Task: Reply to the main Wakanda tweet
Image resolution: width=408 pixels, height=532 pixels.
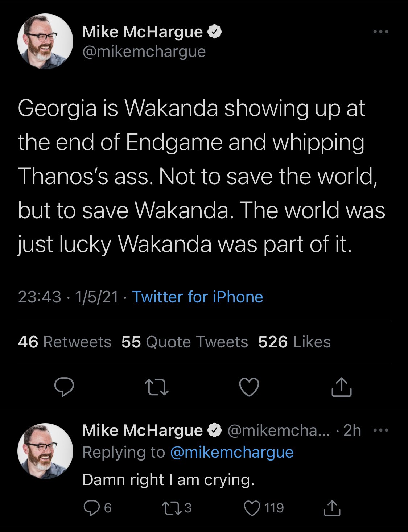Action: (x=64, y=387)
